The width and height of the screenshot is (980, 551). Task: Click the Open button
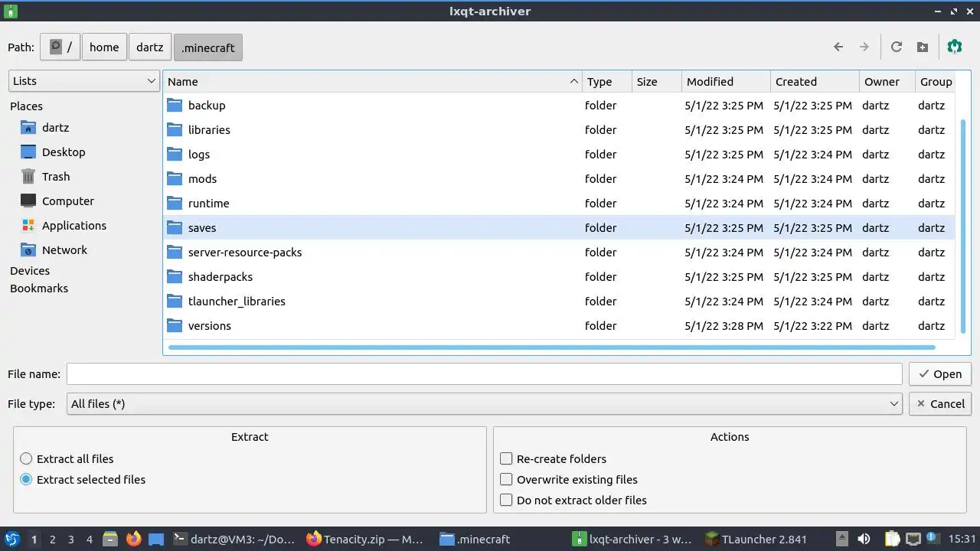click(940, 374)
